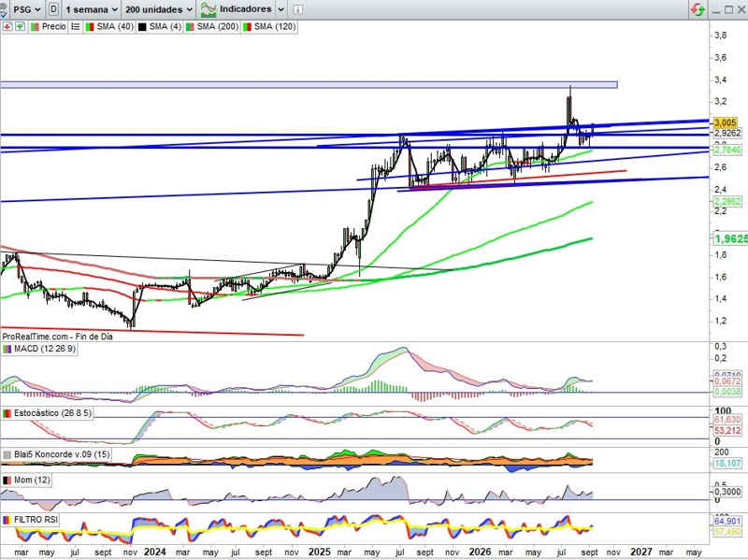Select the SMA (40) indicator label
Viewport: 748px width, 560px height.
pyautogui.click(x=115, y=27)
